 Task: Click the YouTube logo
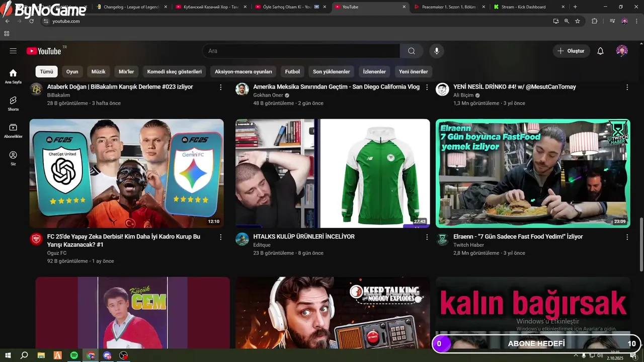point(44,51)
